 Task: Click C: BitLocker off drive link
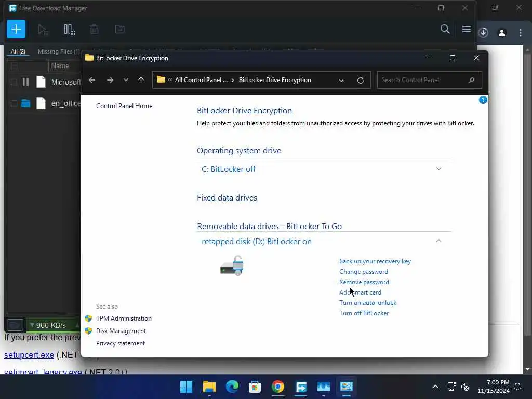[229, 169]
